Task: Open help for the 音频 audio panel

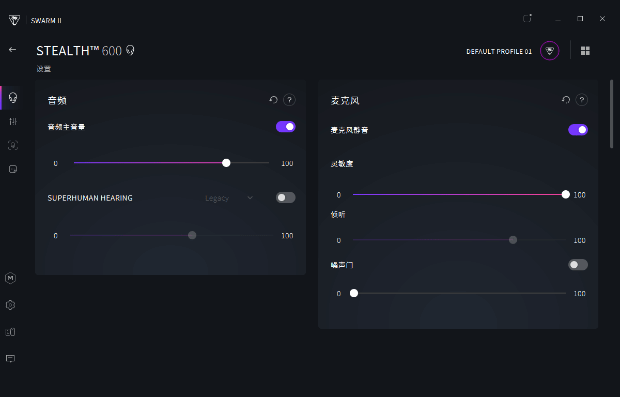Action: 289,100
